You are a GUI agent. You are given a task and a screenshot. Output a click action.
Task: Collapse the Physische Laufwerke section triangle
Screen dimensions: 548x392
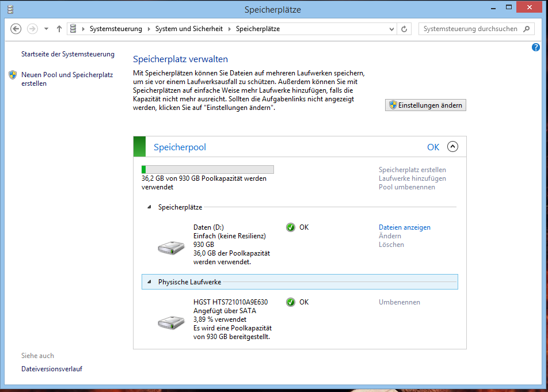click(x=149, y=281)
